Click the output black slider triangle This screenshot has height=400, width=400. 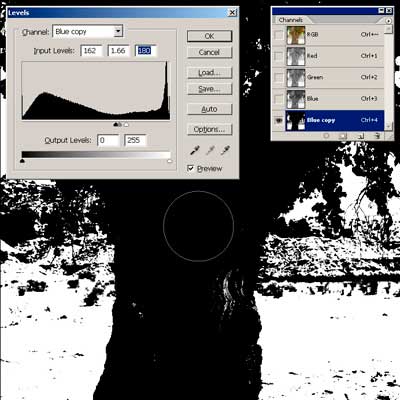pyautogui.click(x=22, y=161)
